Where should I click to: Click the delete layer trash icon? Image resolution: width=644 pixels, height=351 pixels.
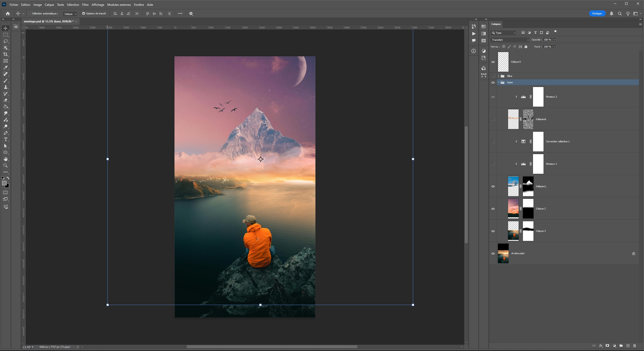point(634,346)
